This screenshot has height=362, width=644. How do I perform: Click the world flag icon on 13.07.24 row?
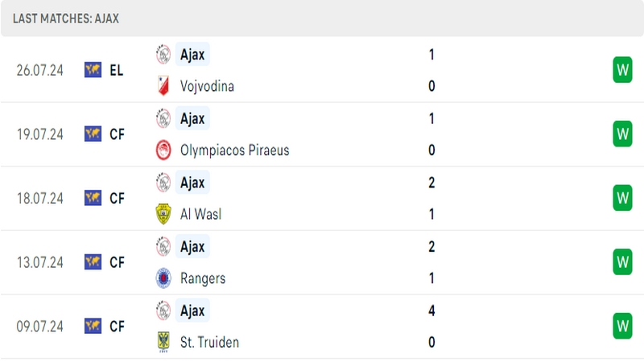[x=93, y=262]
